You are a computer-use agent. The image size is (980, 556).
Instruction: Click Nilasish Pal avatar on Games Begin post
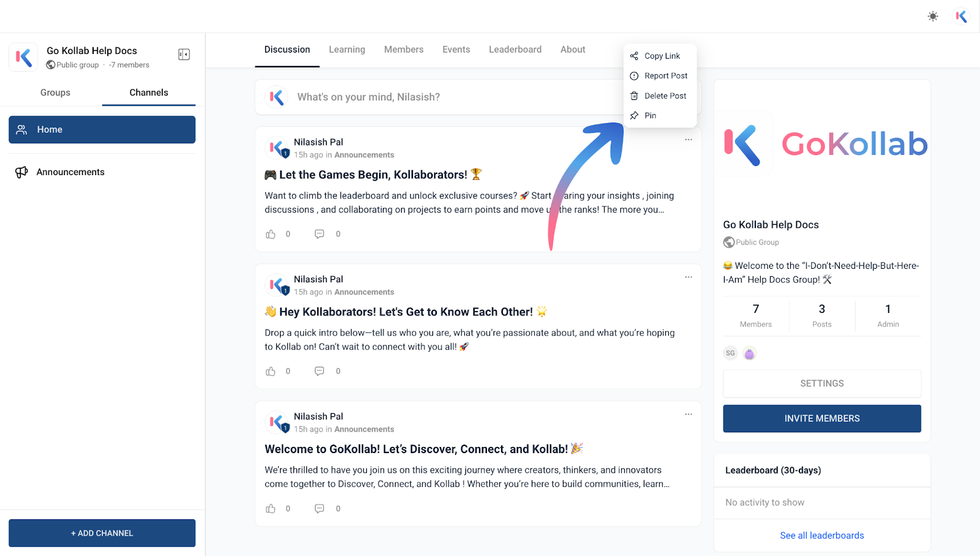pos(277,148)
